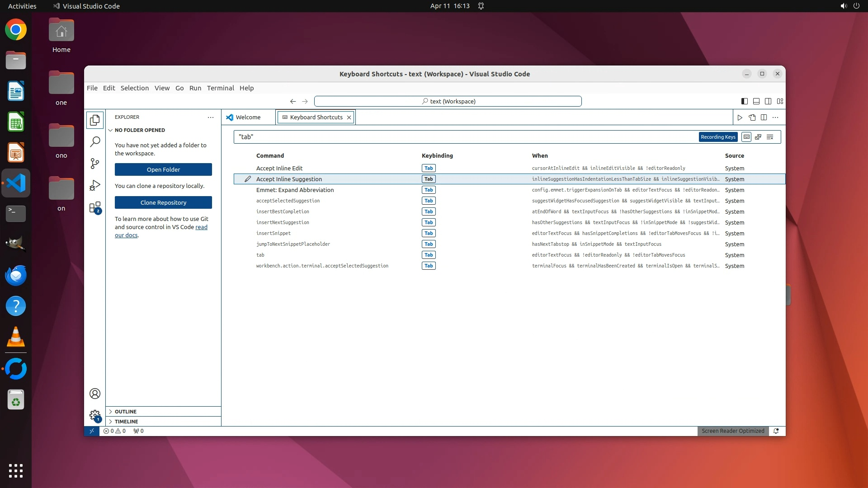This screenshot has width=868, height=488.
Task: Click the Open Folder button
Action: pyautogui.click(x=163, y=169)
